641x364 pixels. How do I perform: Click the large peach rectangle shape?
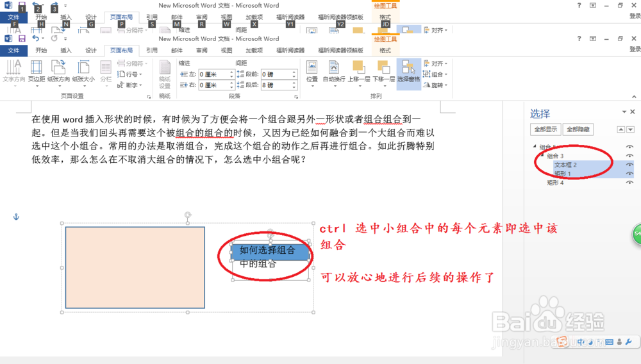(135, 268)
